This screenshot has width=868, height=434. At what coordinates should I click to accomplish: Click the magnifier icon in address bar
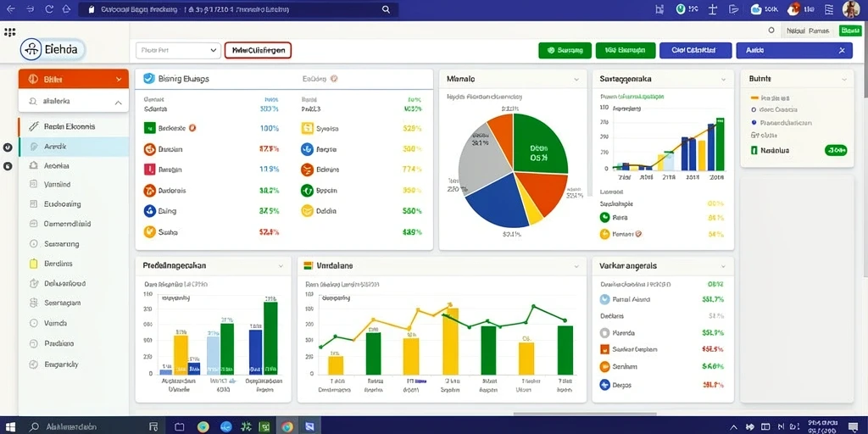tap(386, 9)
